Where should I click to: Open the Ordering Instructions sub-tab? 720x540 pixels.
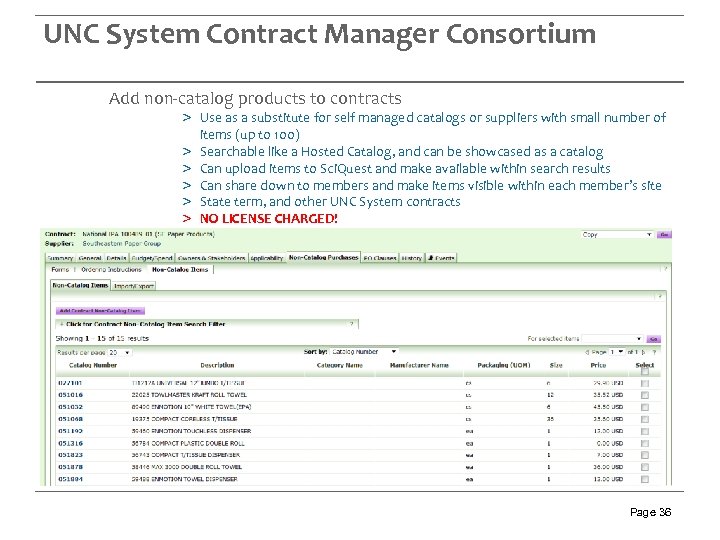pyautogui.click(x=111, y=270)
